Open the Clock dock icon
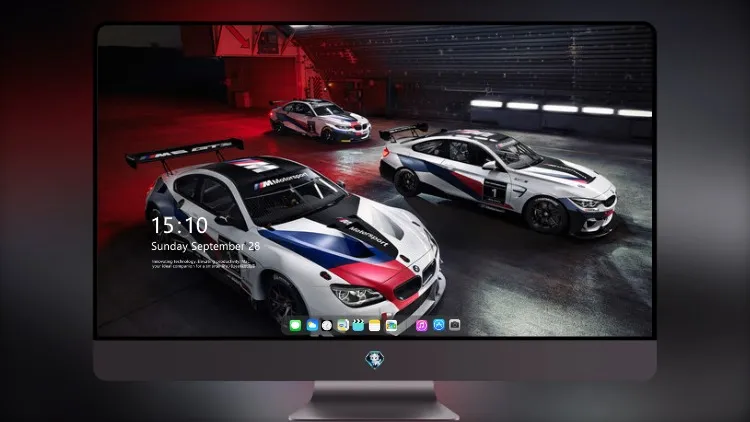 (x=327, y=326)
